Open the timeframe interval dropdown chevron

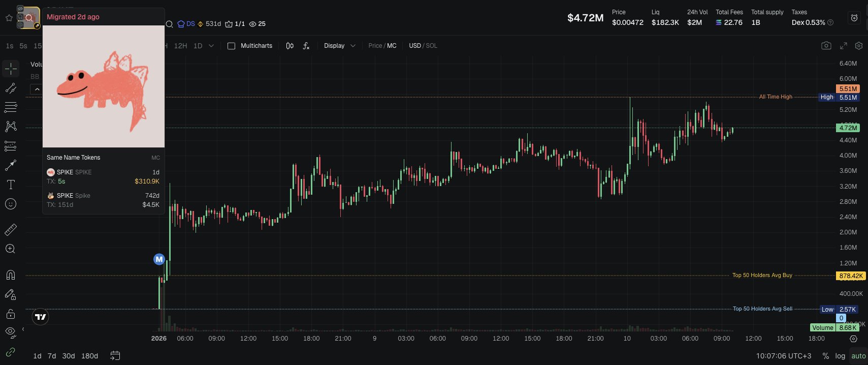[211, 46]
